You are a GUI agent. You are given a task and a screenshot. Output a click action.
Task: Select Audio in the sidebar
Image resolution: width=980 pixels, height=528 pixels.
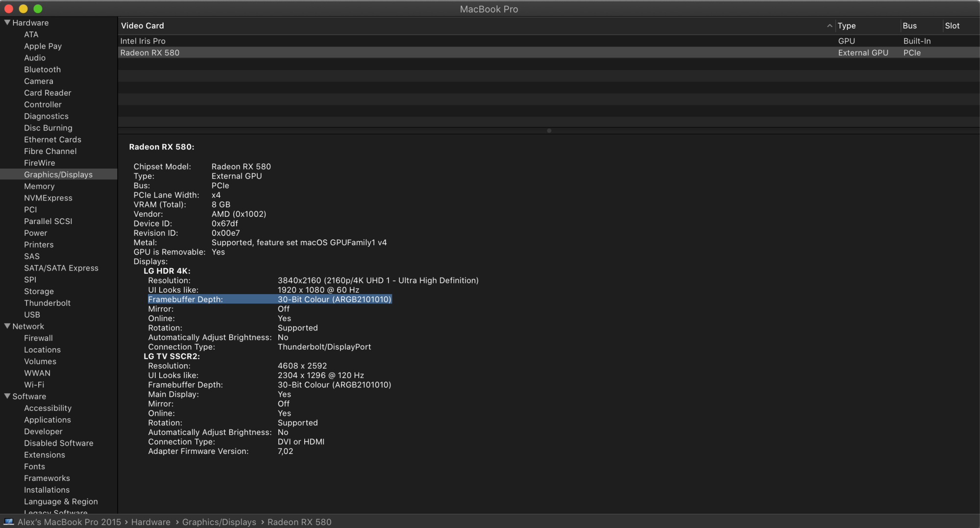point(35,58)
